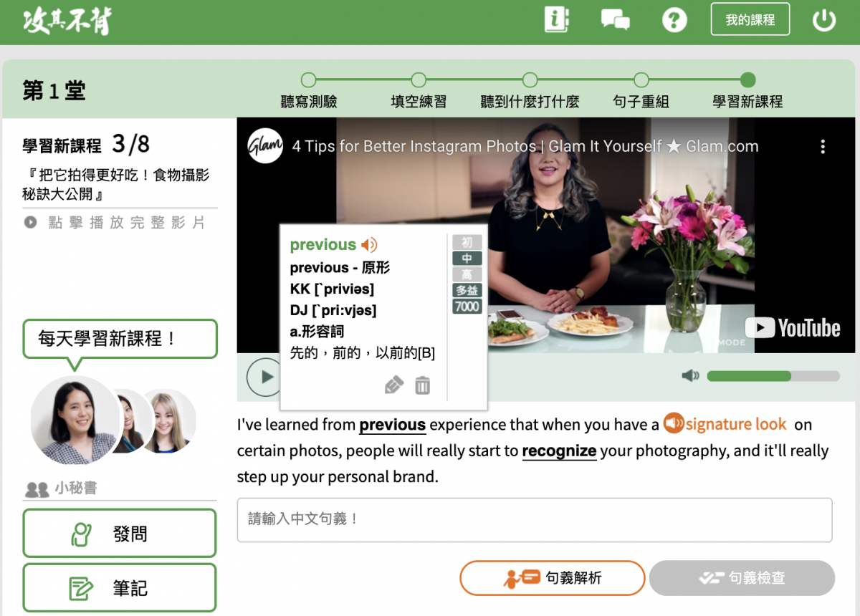
Task: Select 學習新課程 step circle
Action: 747,80
